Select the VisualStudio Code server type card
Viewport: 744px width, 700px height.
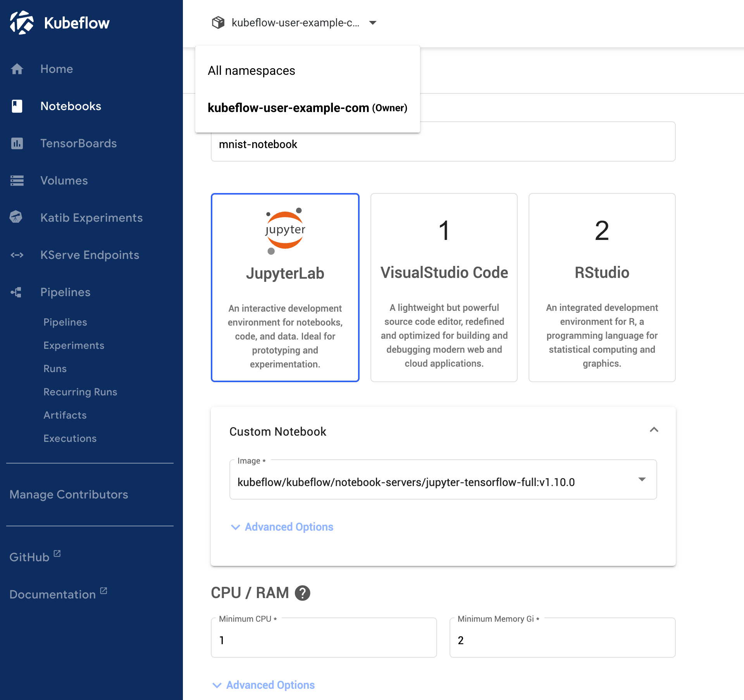tap(444, 288)
